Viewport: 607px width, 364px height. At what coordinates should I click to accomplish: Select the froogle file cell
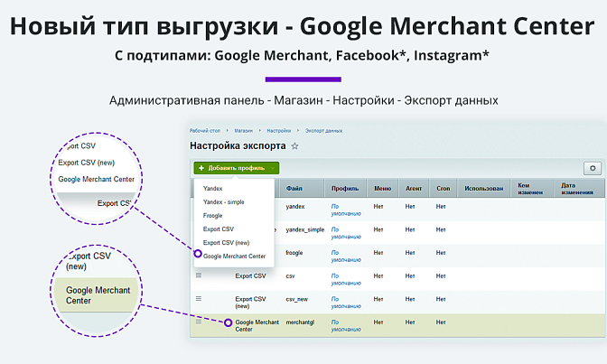click(294, 253)
